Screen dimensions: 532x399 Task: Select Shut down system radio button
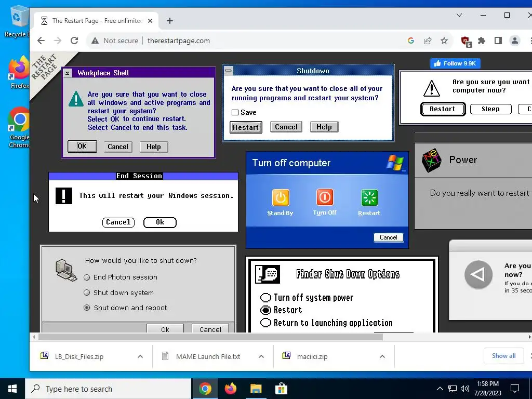tap(87, 292)
